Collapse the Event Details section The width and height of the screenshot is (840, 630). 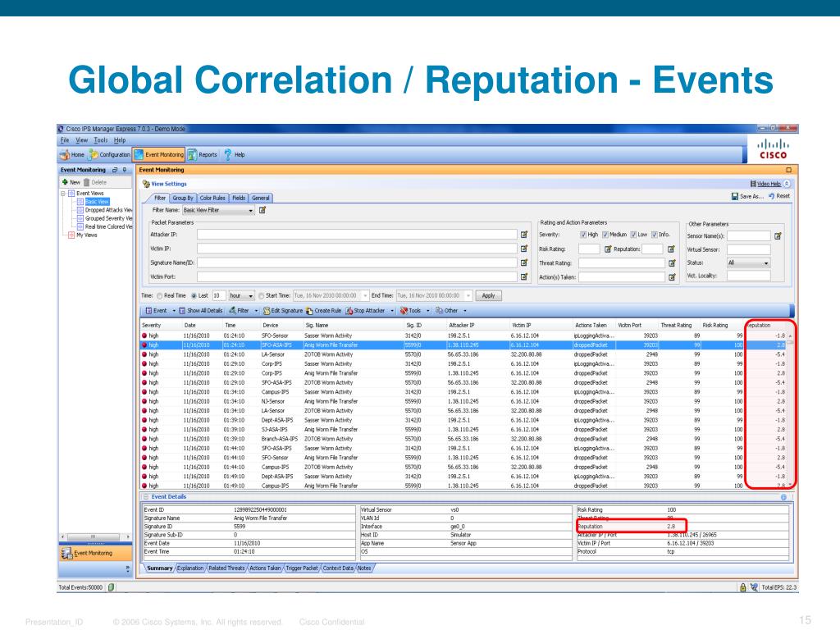click(146, 496)
